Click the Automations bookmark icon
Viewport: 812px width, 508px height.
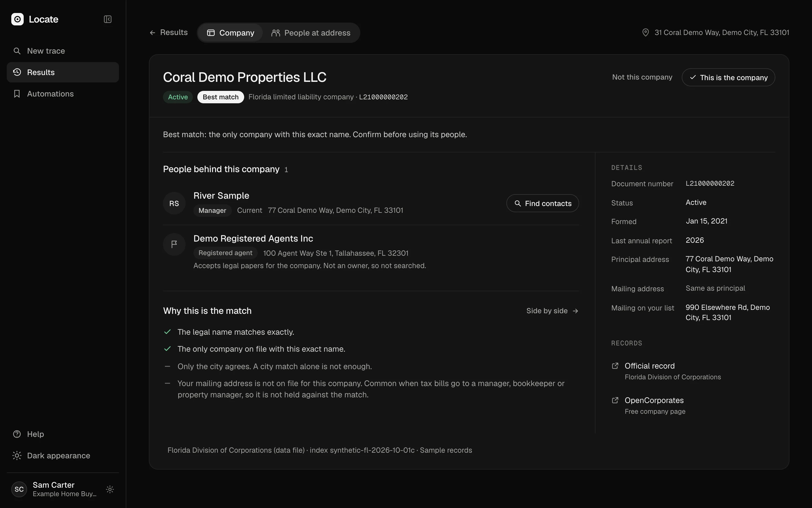17,94
